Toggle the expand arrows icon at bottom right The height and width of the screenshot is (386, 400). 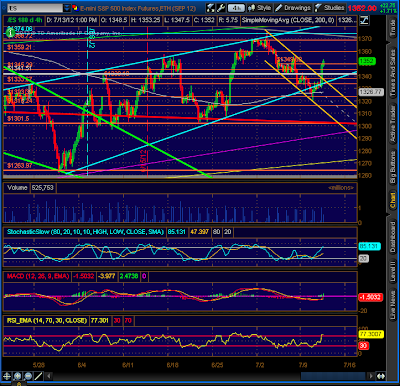pyautogui.click(x=381, y=376)
